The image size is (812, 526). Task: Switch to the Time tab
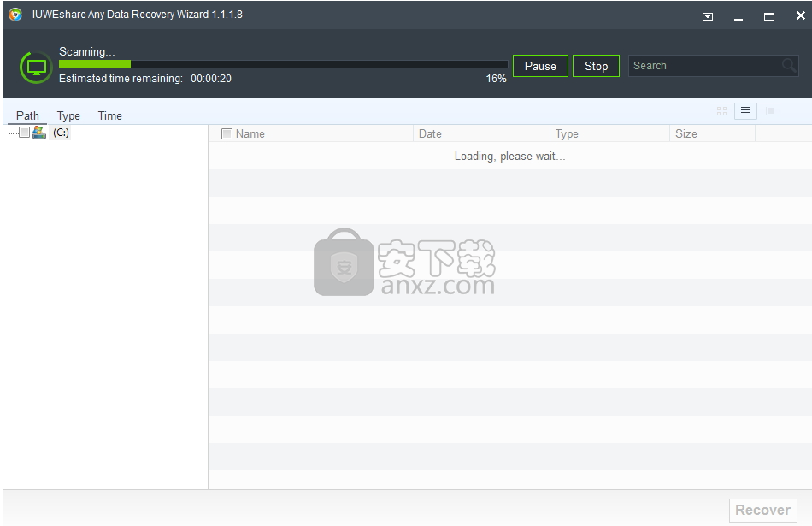tap(109, 115)
